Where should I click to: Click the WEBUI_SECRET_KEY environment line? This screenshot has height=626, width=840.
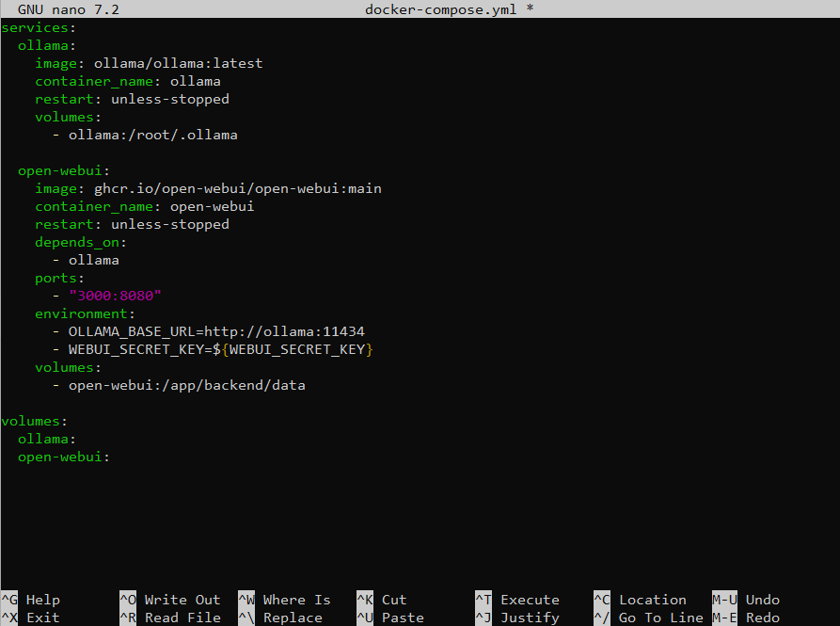point(213,349)
